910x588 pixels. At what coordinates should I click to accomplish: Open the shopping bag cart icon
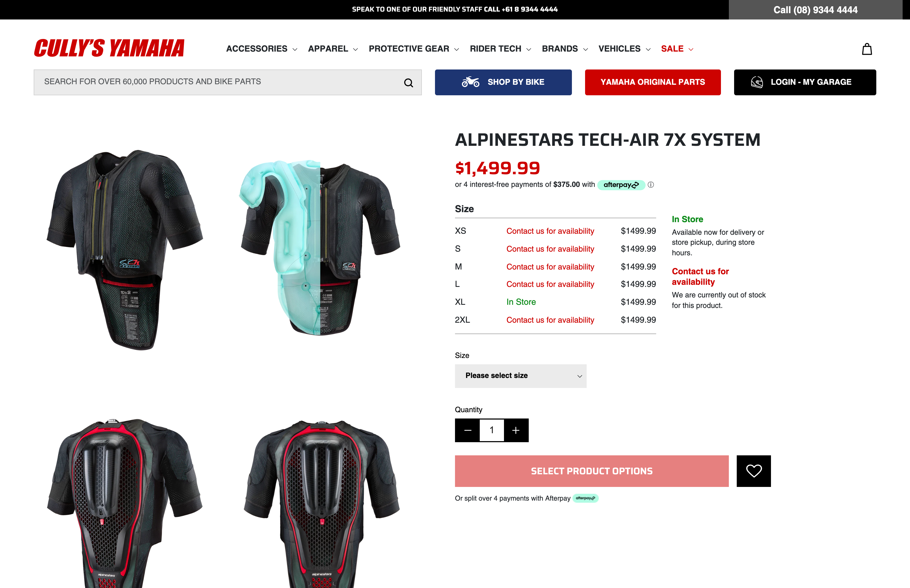coord(867,49)
